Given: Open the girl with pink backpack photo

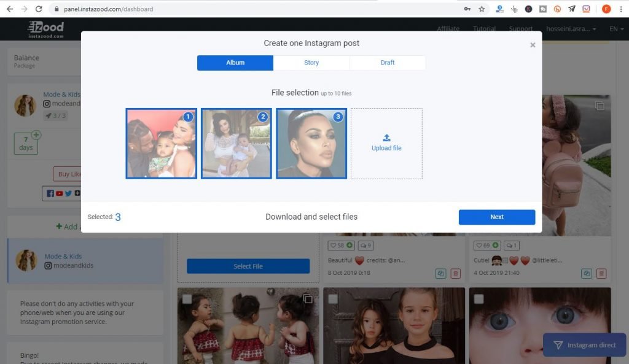Looking at the screenshot, I should 576,165.
